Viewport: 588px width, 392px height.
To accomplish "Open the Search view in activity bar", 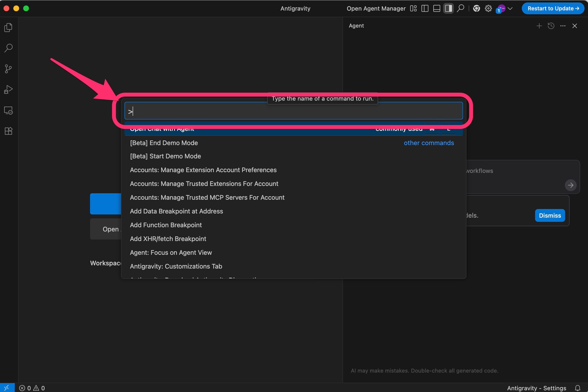I will [8, 48].
